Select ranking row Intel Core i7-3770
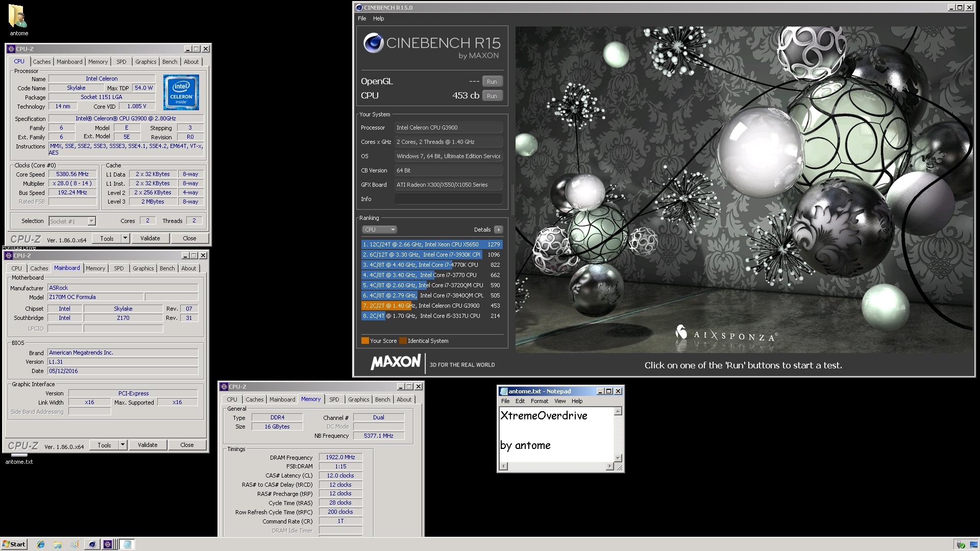Image resolution: width=980 pixels, height=551 pixels. (x=432, y=275)
